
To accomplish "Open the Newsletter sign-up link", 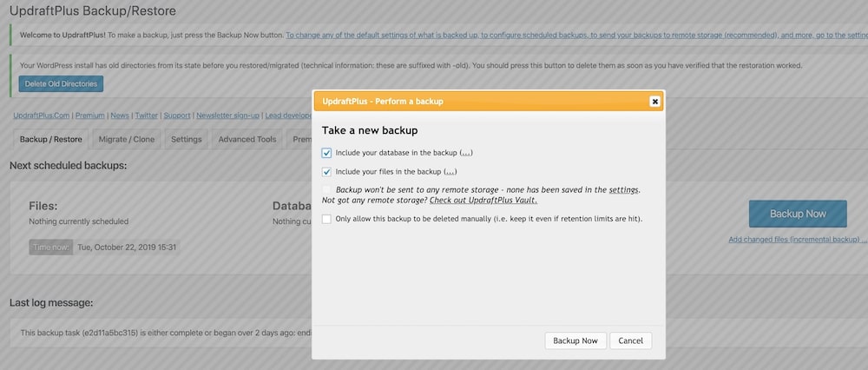I will click(x=227, y=115).
